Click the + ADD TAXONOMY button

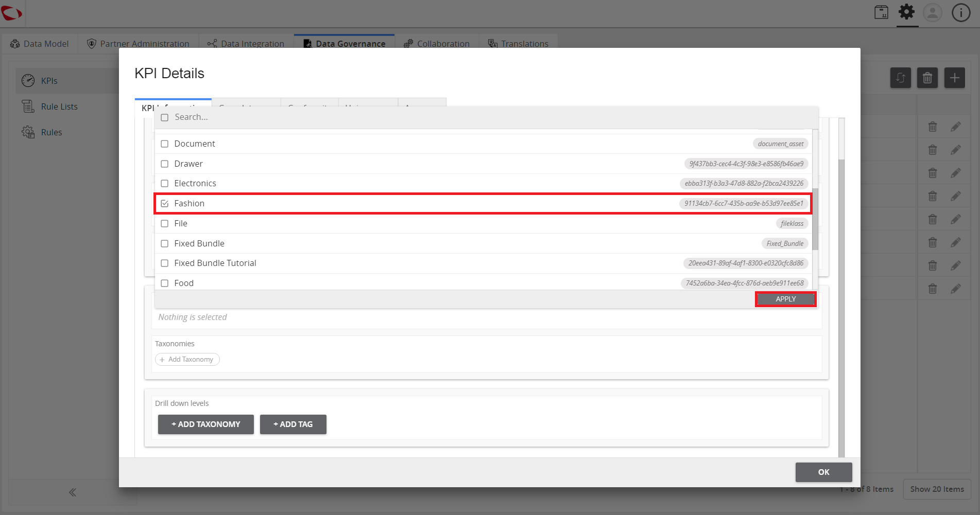[x=205, y=424]
